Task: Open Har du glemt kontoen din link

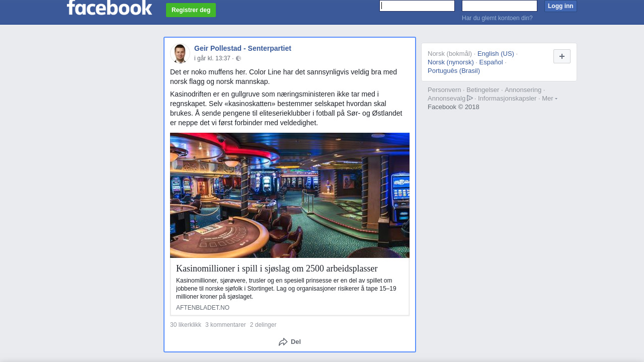Action: coord(497,18)
